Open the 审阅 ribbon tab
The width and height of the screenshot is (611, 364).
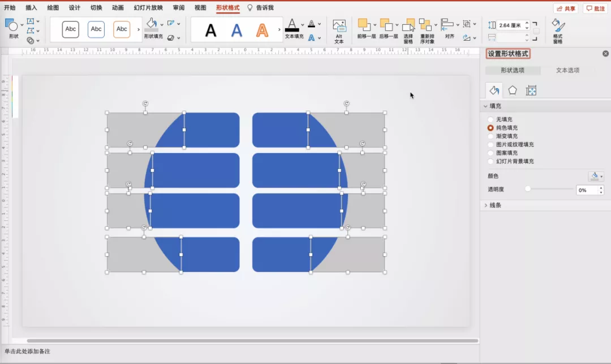179,7
